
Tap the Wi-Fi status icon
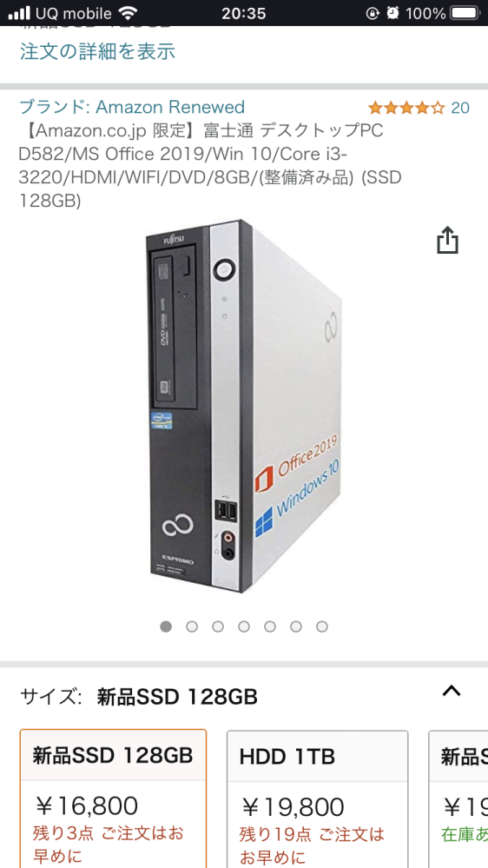[x=129, y=13]
